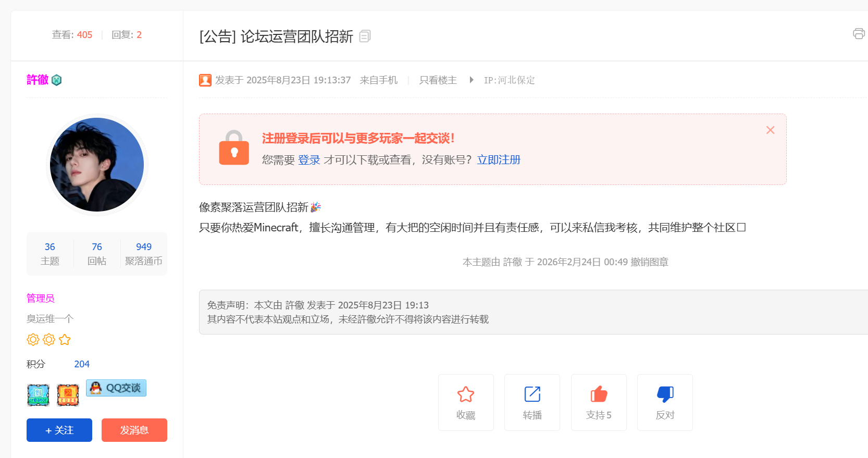The width and height of the screenshot is (868, 458).
Task: Close the login reminder banner
Action: [x=770, y=130]
